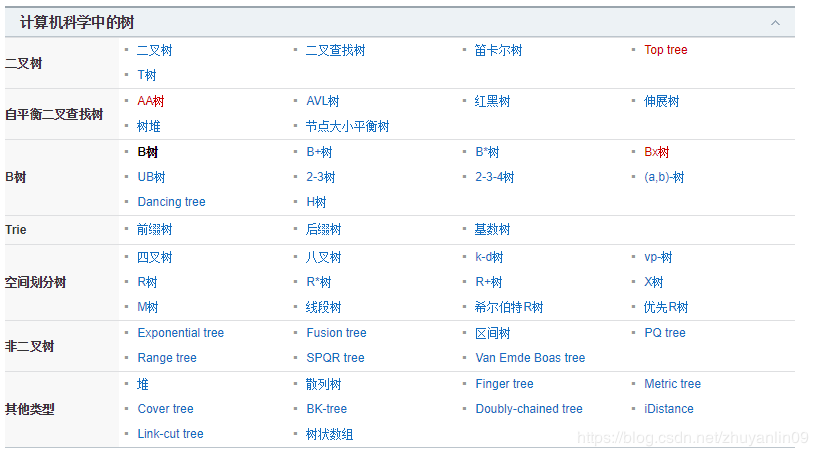818x456 pixels.
Task: Collapse the 计算机科学中的树 navbox with chevron
Action: coord(775,22)
